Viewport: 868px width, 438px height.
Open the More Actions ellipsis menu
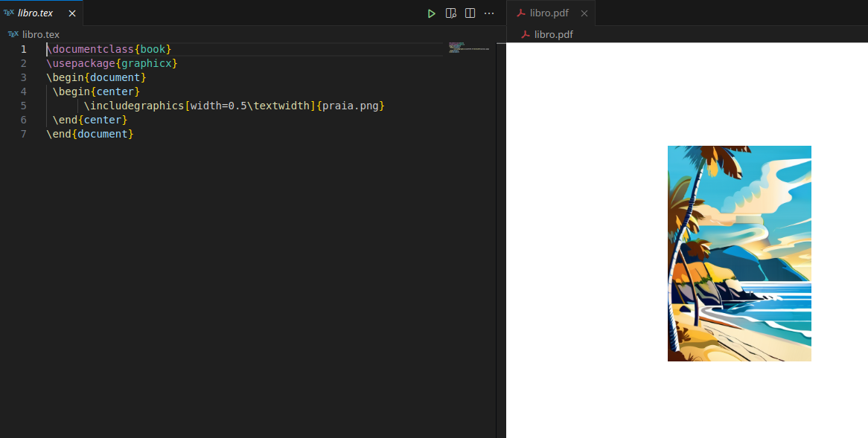(489, 13)
